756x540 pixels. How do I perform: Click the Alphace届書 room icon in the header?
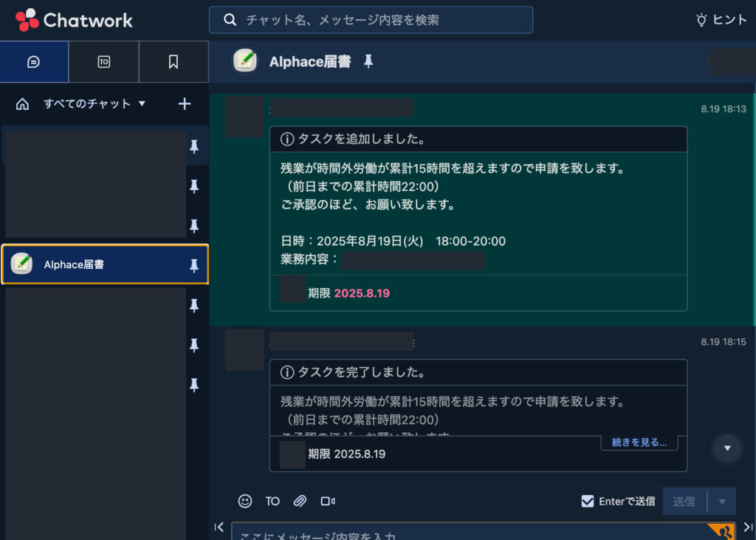[245, 61]
